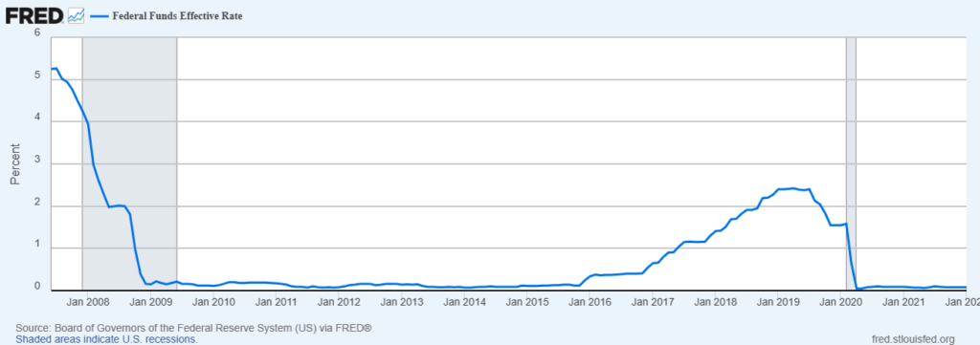980x345 pixels.
Task: Click the y-axis value 0
Action: [x=37, y=286]
